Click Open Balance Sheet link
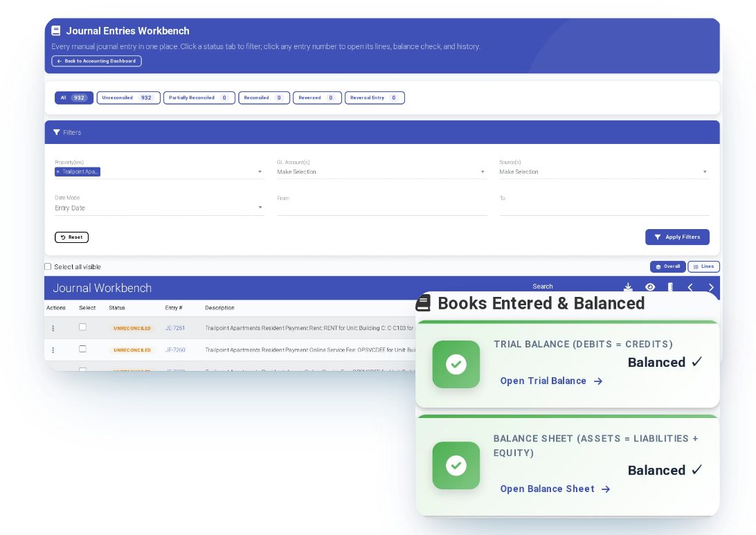 click(x=555, y=489)
